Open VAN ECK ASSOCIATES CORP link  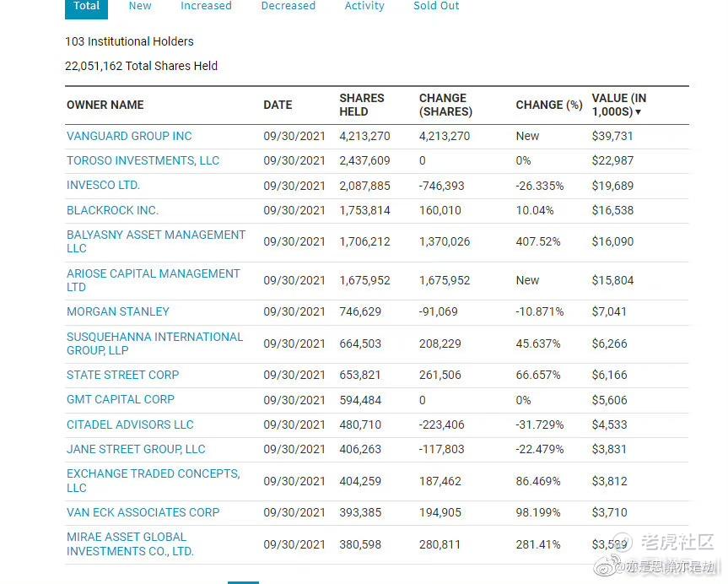click(143, 512)
